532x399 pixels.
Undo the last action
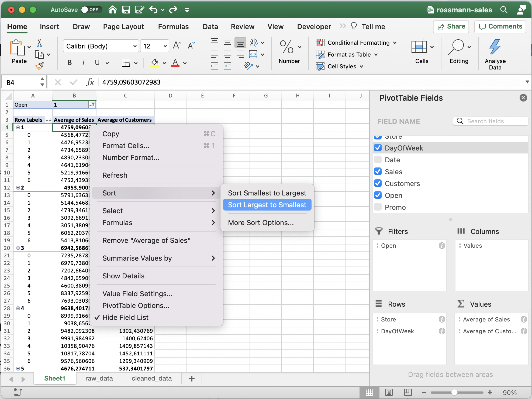[154, 10]
